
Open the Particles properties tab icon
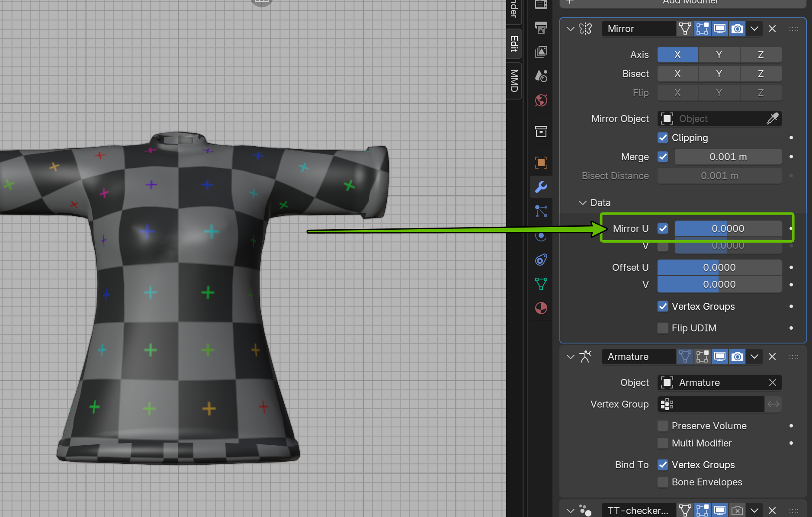(x=541, y=211)
